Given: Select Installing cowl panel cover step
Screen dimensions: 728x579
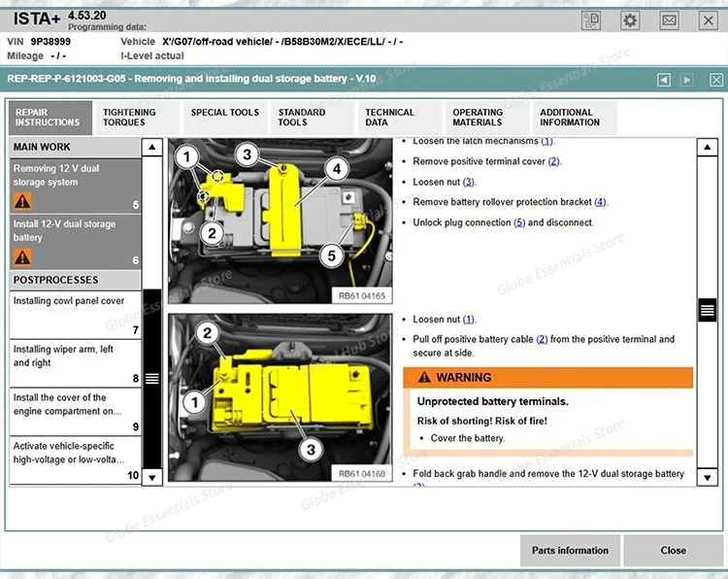Looking at the screenshot, I should [x=75, y=315].
